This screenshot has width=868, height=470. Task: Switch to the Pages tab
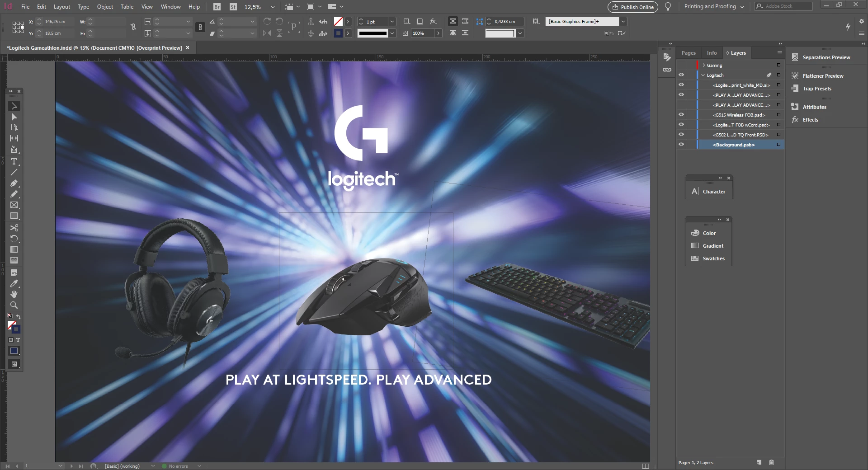coord(689,53)
